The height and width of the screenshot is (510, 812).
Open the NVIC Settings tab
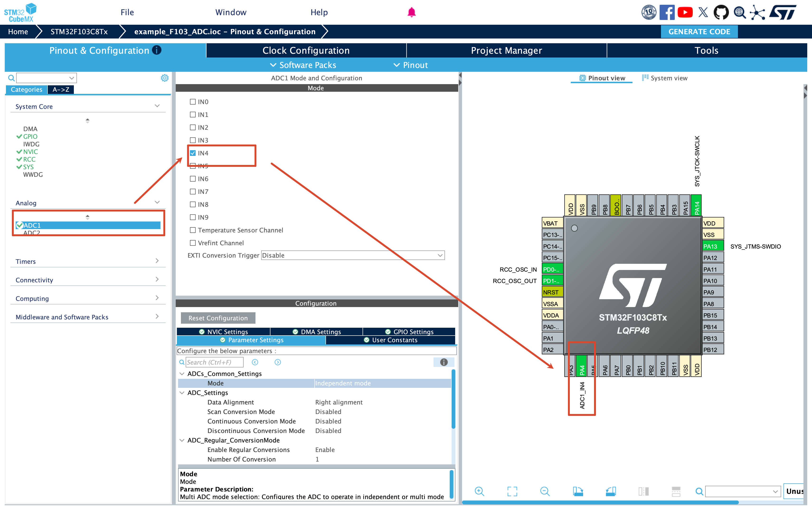[223, 332]
